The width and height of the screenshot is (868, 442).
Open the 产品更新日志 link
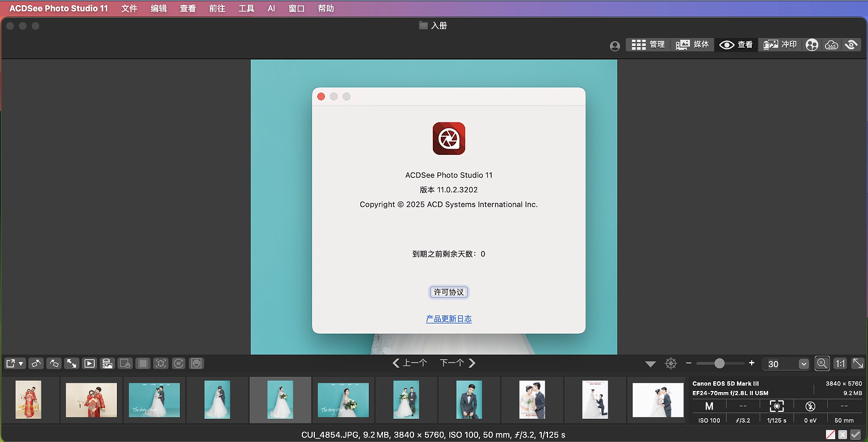coord(449,319)
